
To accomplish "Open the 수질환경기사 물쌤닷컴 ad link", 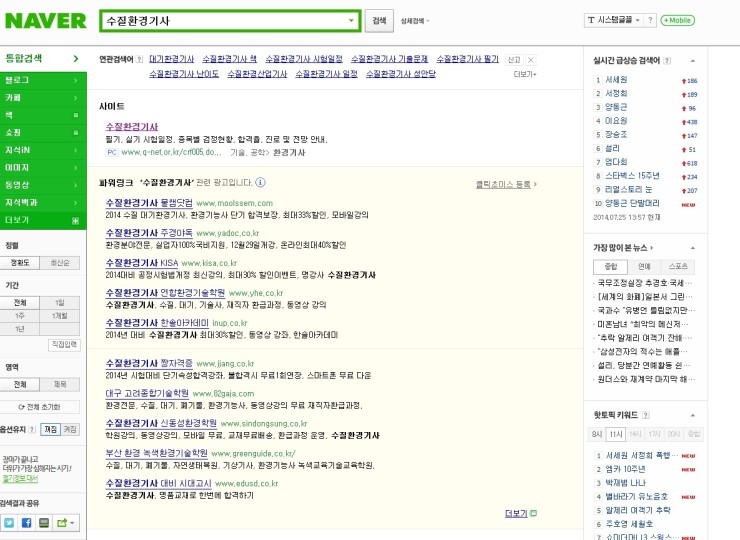I will point(149,203).
